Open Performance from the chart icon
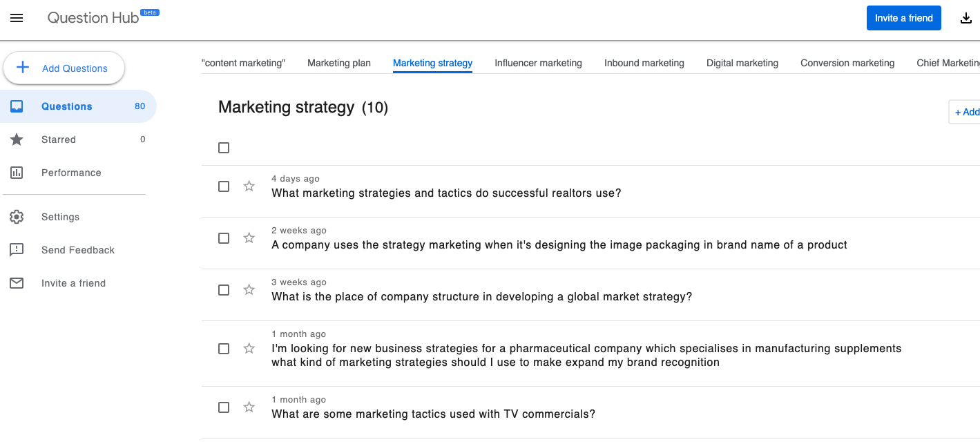The width and height of the screenshot is (980, 444). click(x=17, y=173)
